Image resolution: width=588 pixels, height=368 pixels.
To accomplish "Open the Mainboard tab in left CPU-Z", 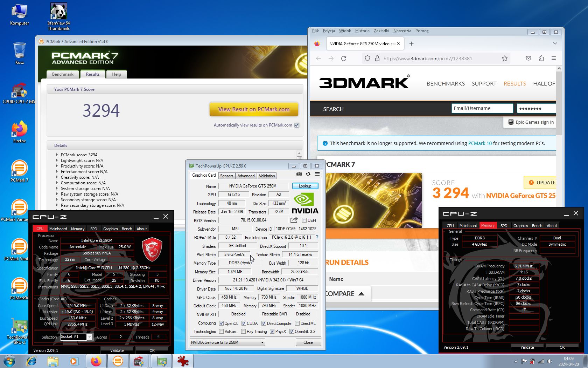I will pos(58,229).
